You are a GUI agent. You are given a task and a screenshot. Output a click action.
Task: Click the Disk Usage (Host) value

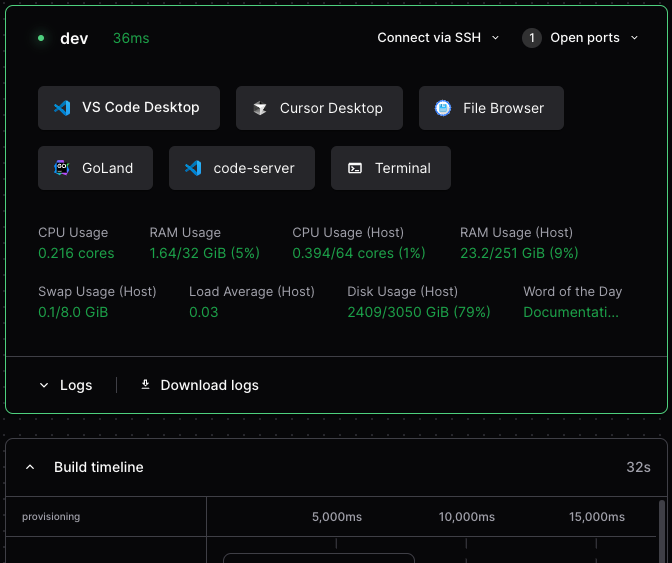[x=419, y=312]
